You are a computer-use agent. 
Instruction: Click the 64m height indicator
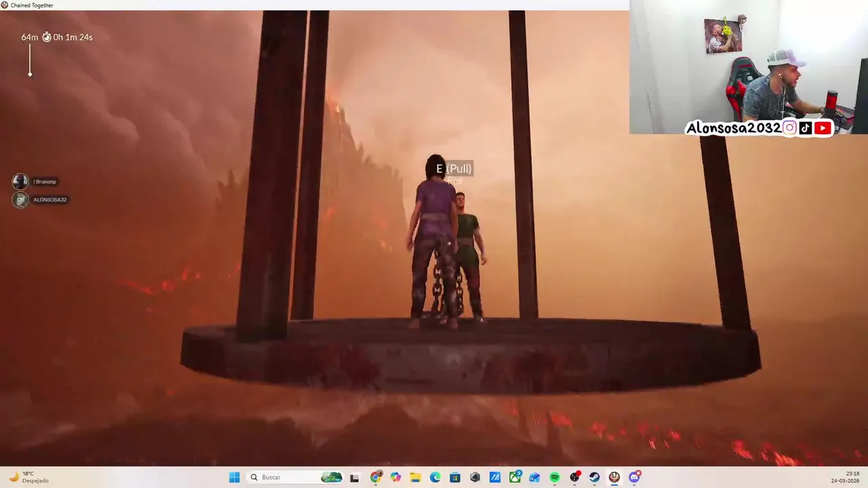(x=29, y=37)
